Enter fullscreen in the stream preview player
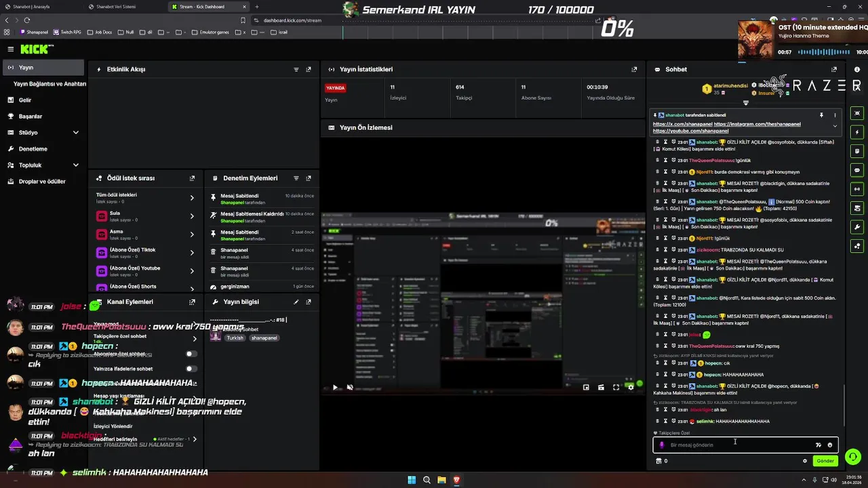The height and width of the screenshot is (488, 868). pyautogui.click(x=616, y=387)
